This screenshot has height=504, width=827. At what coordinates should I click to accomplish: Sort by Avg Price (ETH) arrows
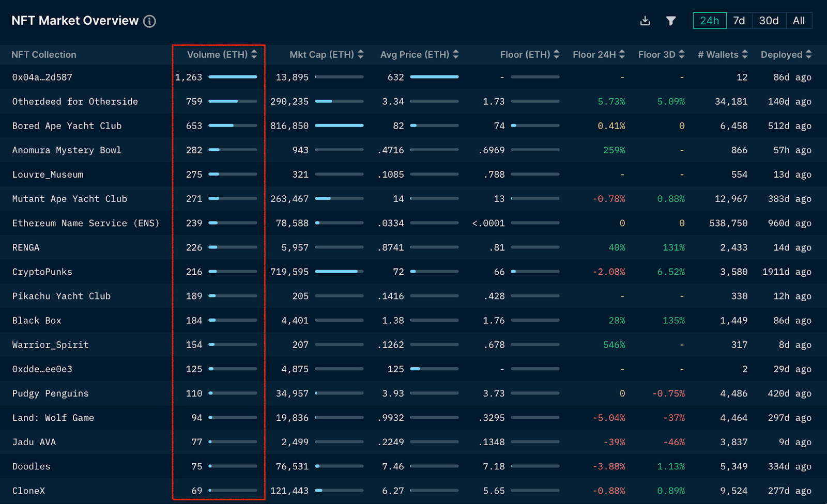[x=455, y=54]
